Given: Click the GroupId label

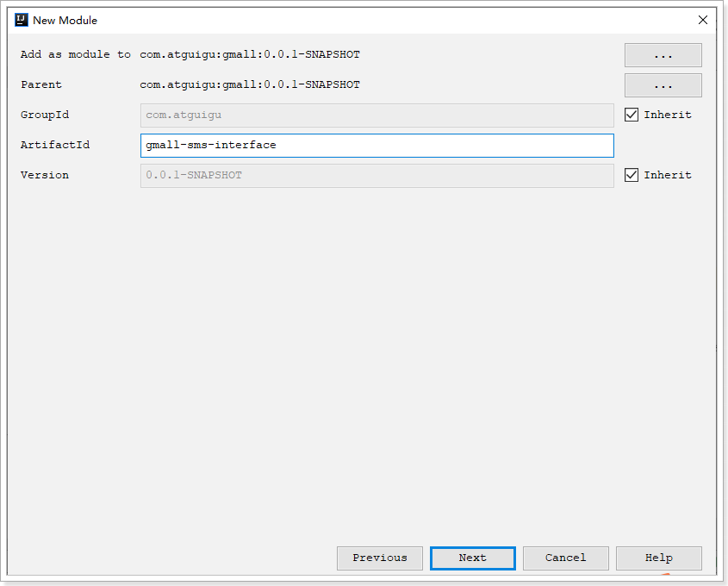Looking at the screenshot, I should [45, 115].
